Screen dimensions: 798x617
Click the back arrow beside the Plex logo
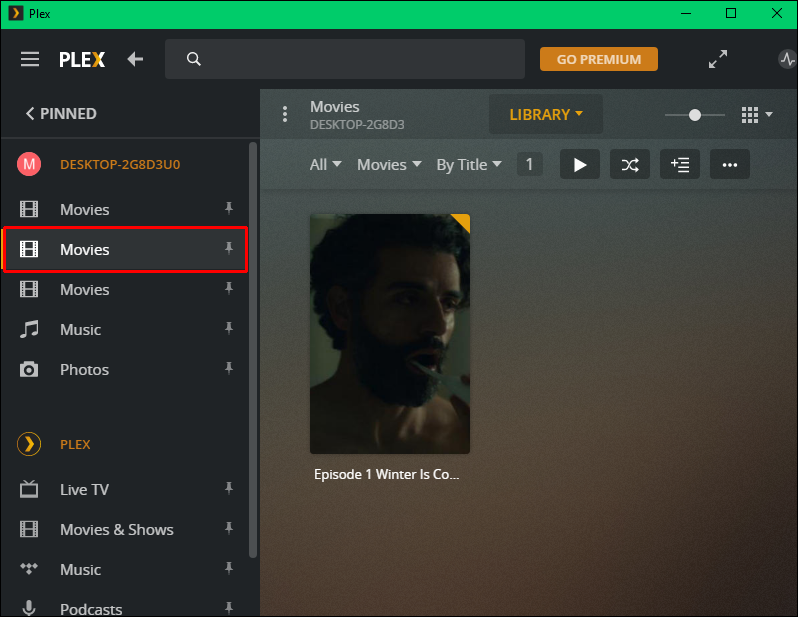click(135, 59)
